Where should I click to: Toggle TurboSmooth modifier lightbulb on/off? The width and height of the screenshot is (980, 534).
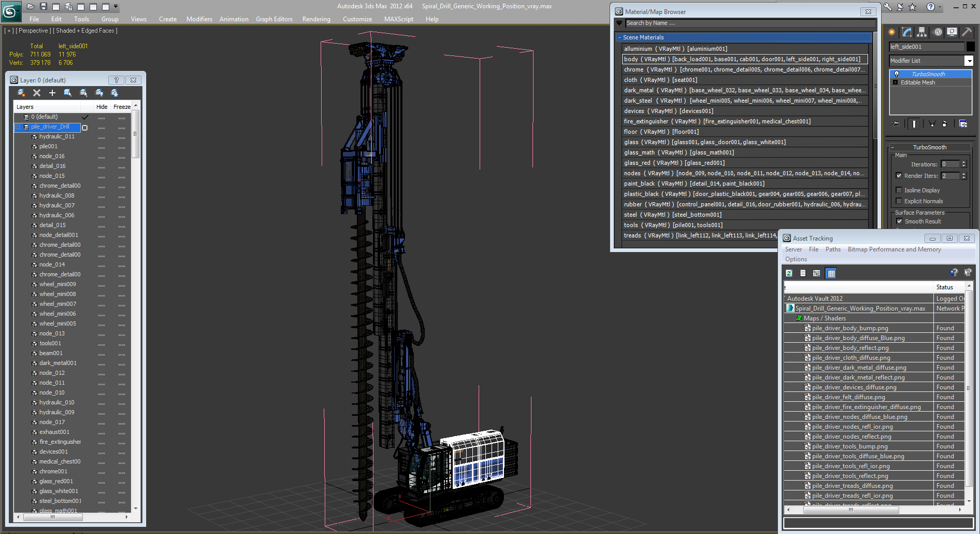click(897, 74)
